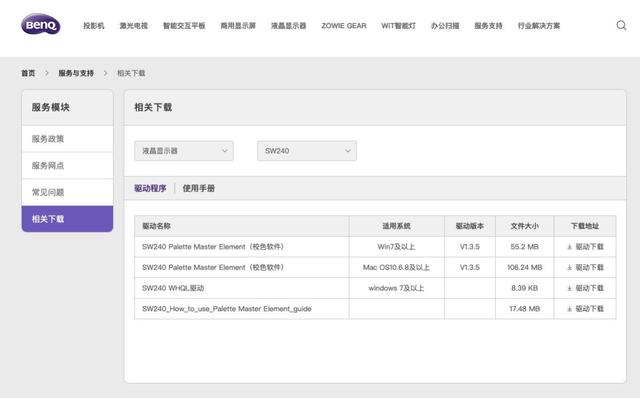The width and height of the screenshot is (640, 398).
Task: Select 常见问题 in sidebar
Action: 67,192
